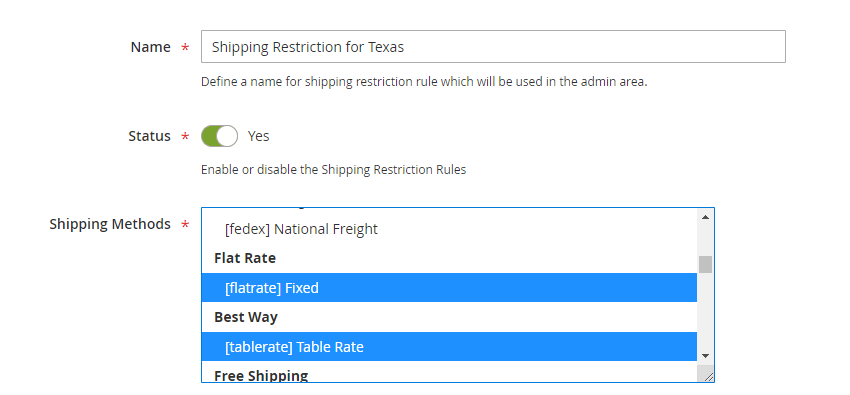The width and height of the screenshot is (850, 395).
Task: Click the listbox scroll up arrow
Action: (x=705, y=217)
